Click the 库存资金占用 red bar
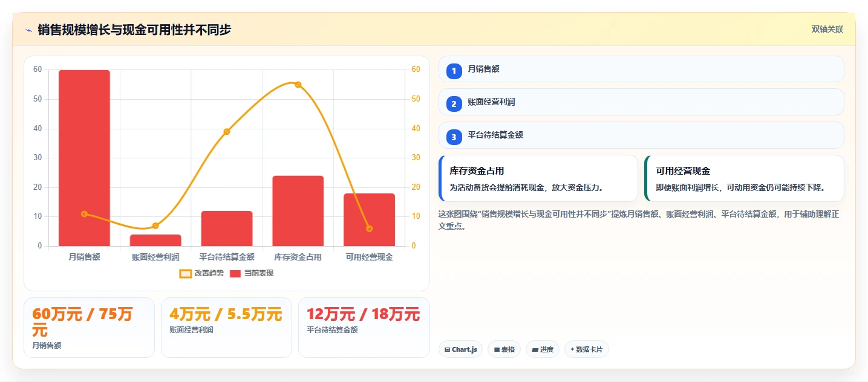 [298, 211]
